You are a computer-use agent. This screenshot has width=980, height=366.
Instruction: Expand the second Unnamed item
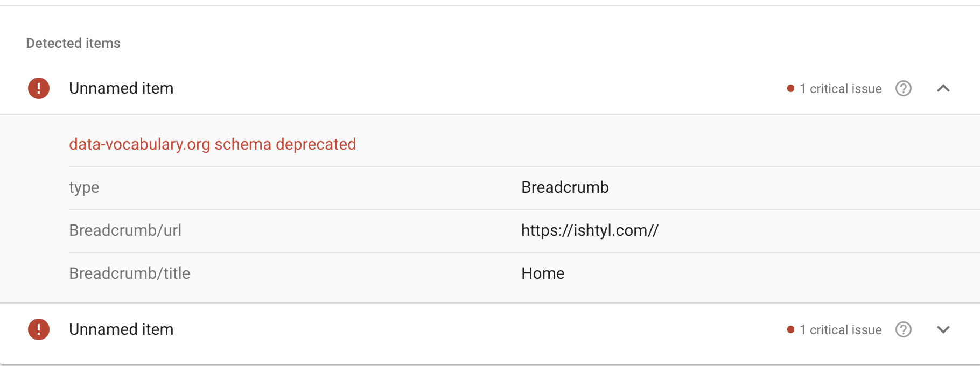tap(943, 329)
